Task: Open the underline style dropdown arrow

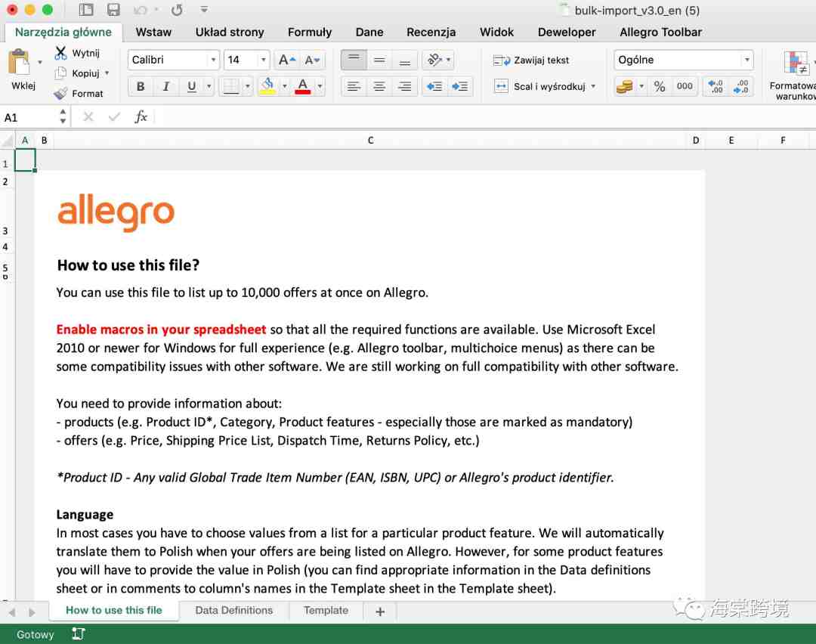Action: [x=209, y=86]
